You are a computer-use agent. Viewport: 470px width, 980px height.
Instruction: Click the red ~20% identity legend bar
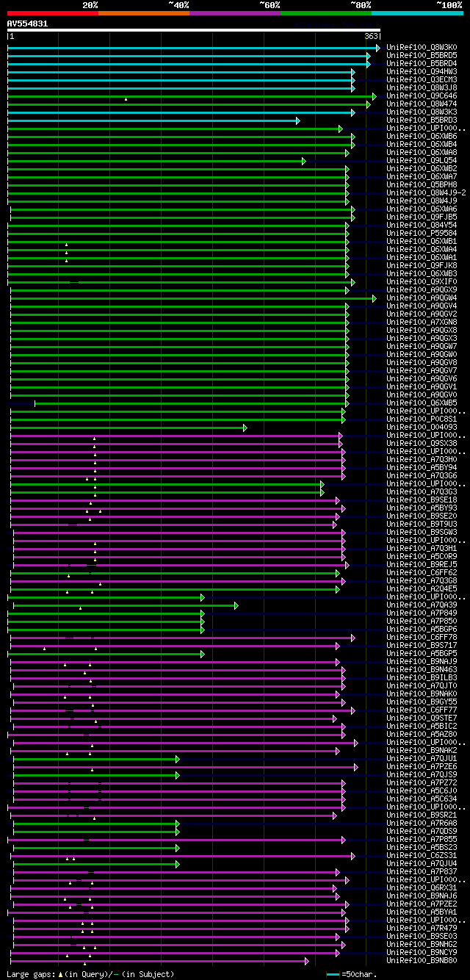tap(53, 13)
